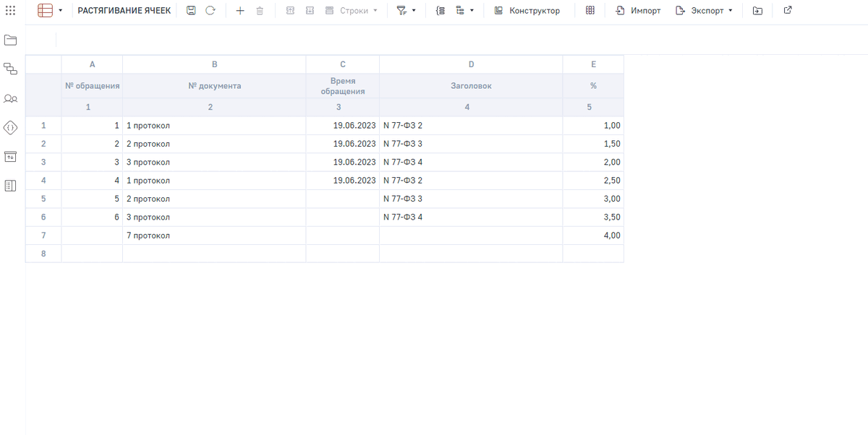Viewport: 868px width, 435px height.
Task: Click 'N 77-ФЗ 4' in row 6
Action: (x=471, y=217)
